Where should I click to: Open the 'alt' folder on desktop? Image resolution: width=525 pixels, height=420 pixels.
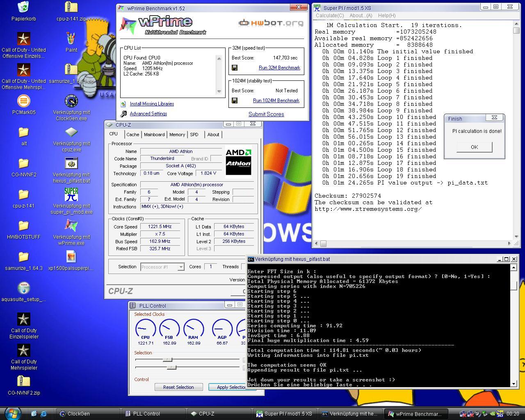(x=23, y=132)
